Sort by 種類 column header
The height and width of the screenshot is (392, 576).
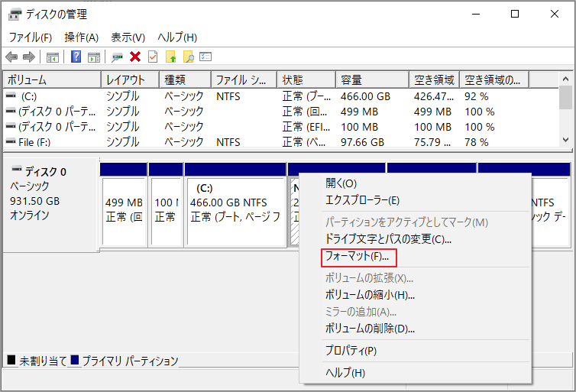click(186, 79)
